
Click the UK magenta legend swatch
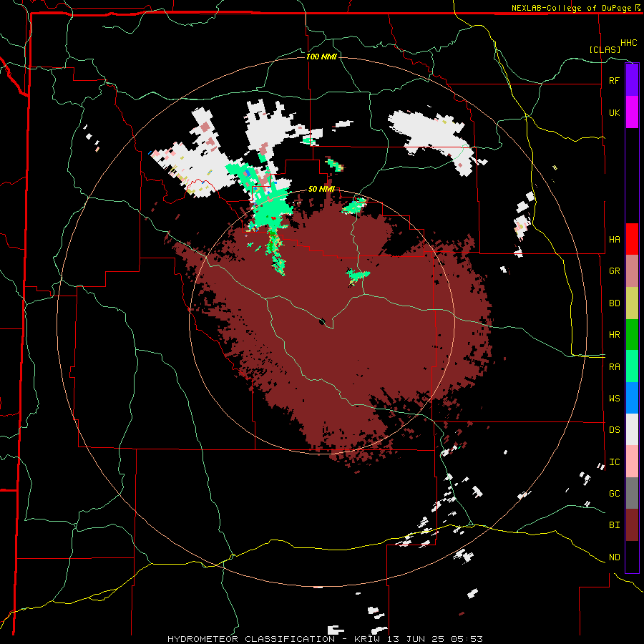pyautogui.click(x=632, y=112)
